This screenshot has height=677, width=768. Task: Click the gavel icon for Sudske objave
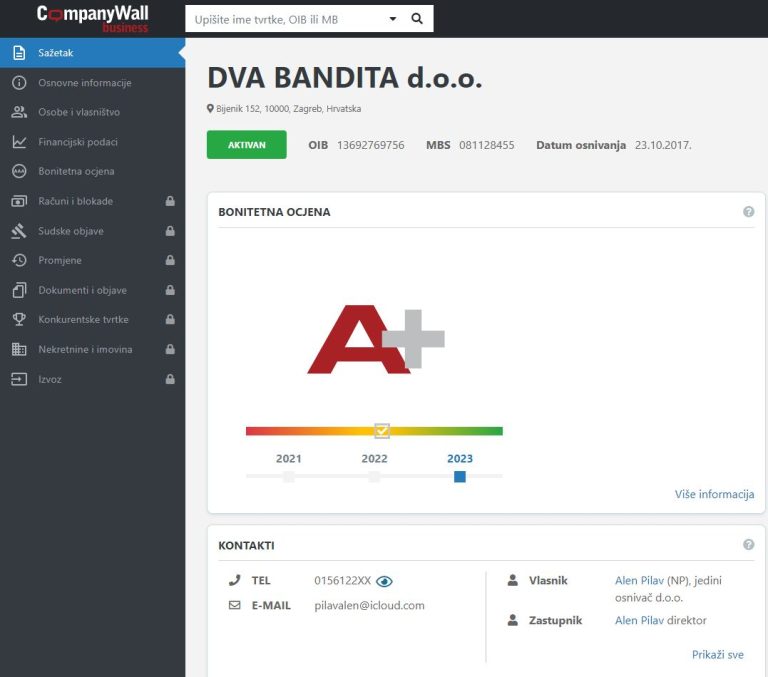[x=19, y=231]
